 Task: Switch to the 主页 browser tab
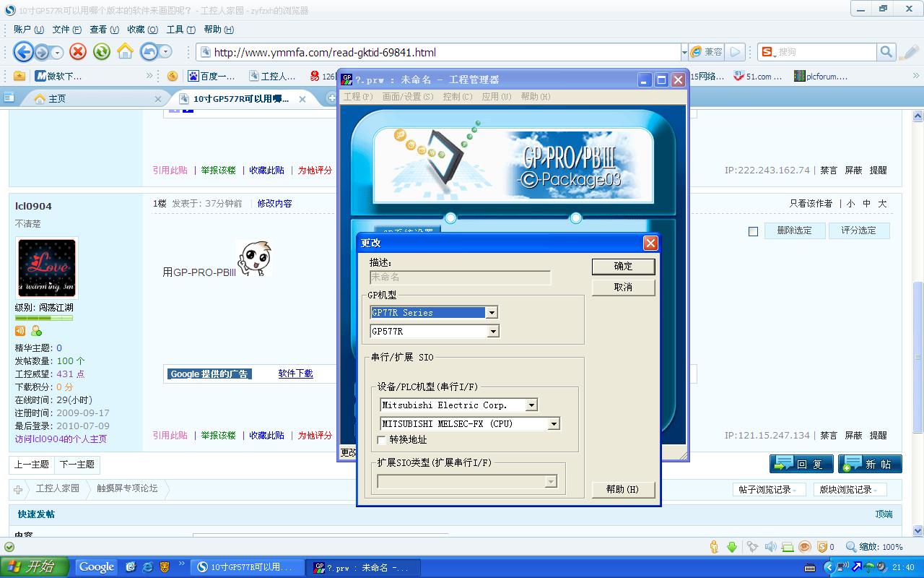click(x=58, y=99)
